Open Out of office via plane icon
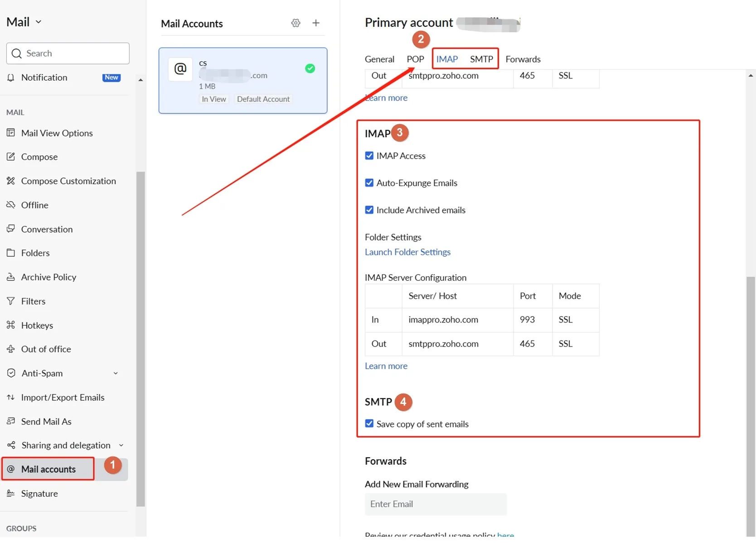The width and height of the screenshot is (756, 543). 11,349
